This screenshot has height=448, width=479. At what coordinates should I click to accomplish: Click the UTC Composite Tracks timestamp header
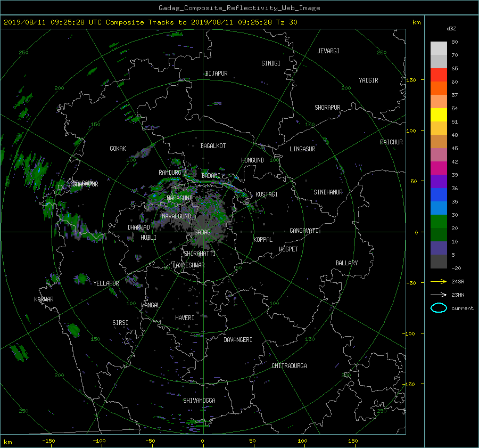(150, 22)
